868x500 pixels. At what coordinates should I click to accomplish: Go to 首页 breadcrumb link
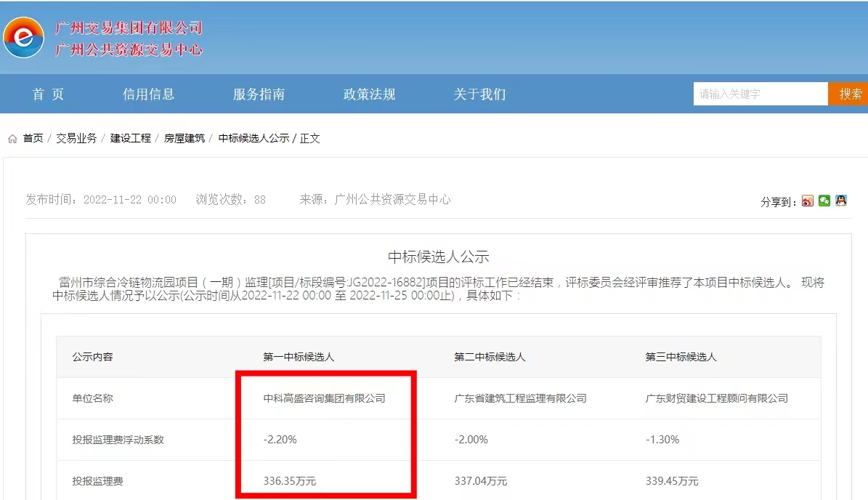pos(33,138)
